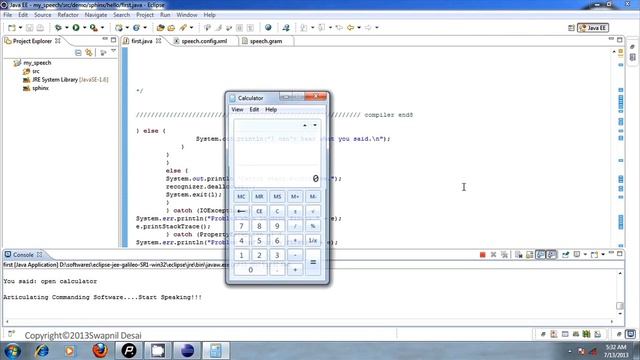Click the taskbar clock showing 5:32 AM
Viewport: 640px width, 360px height.
coord(616,351)
